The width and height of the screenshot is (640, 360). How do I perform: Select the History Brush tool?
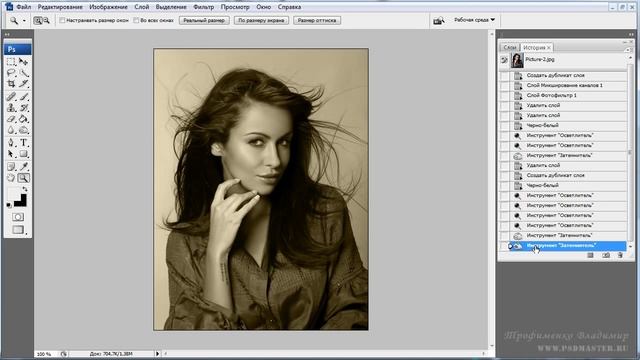24,108
